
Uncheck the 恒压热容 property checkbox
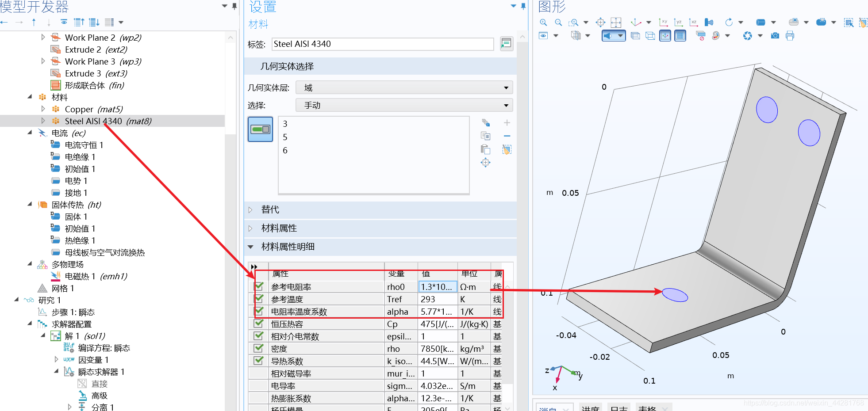[259, 323]
